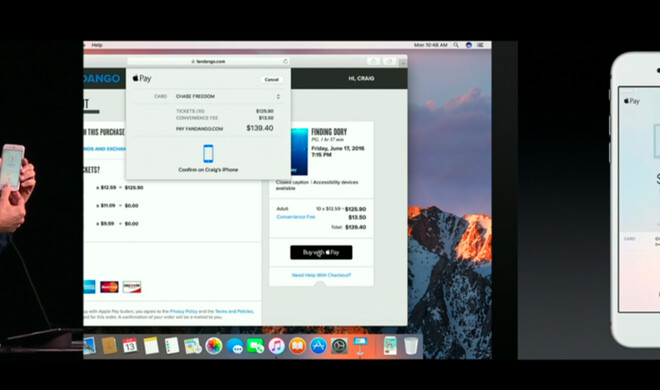Viewport: 660px width, 390px height.
Task: Launch the App Store from the Dock
Action: pyautogui.click(x=319, y=346)
